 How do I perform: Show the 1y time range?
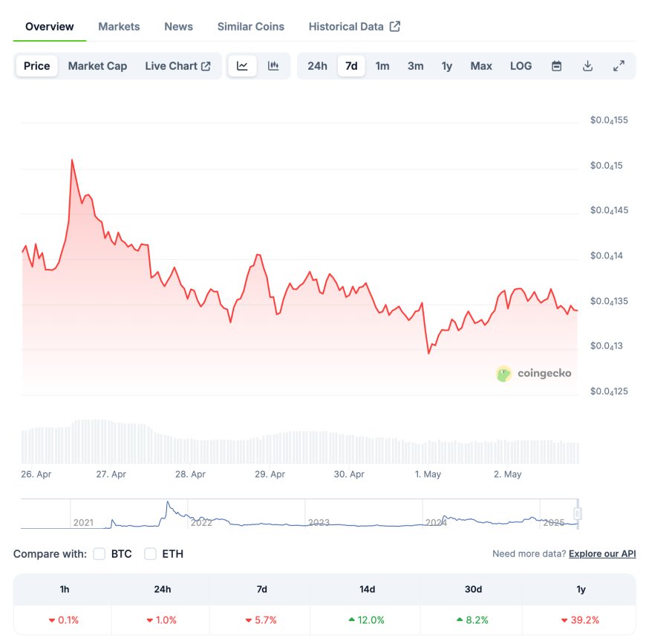click(446, 66)
